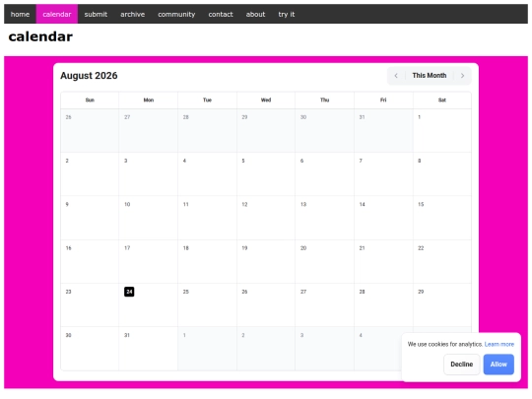Image resolution: width=532 pixels, height=399 pixels.
Task: Select August 28 cell
Action: pos(383,305)
